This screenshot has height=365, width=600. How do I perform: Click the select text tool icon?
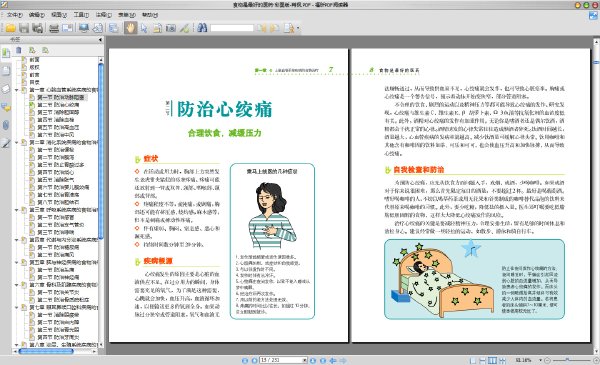[x=157, y=28]
